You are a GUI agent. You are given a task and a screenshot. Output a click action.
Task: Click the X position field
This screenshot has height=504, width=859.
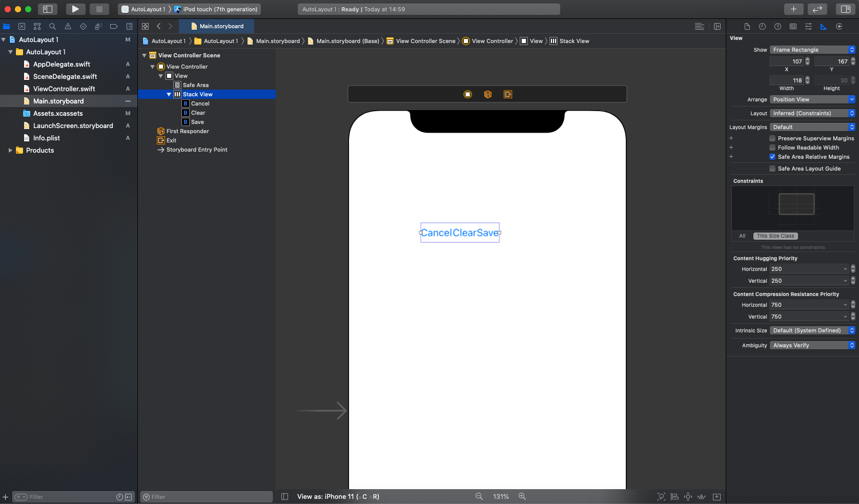point(786,61)
